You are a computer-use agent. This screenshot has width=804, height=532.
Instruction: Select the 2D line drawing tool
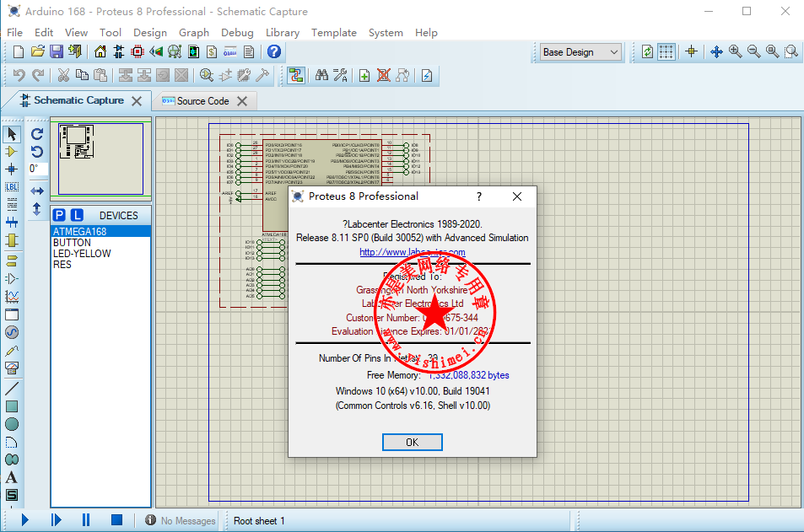[11, 389]
